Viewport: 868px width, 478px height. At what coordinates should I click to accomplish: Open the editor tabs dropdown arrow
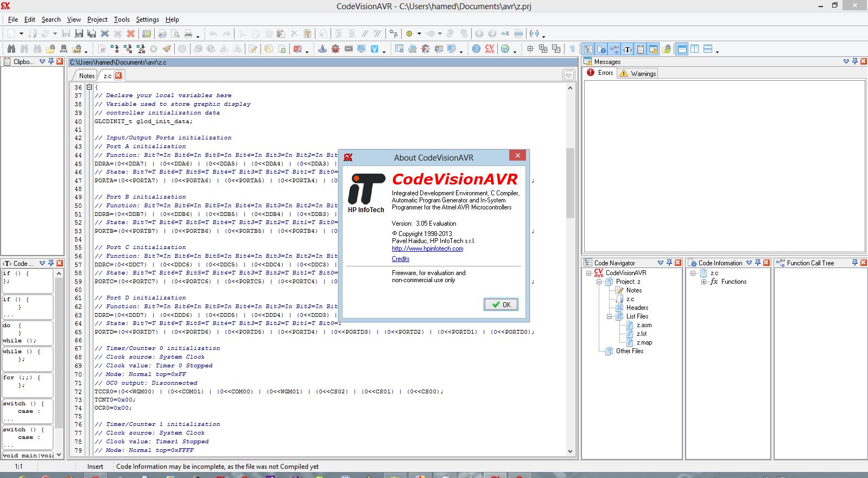tap(568, 75)
